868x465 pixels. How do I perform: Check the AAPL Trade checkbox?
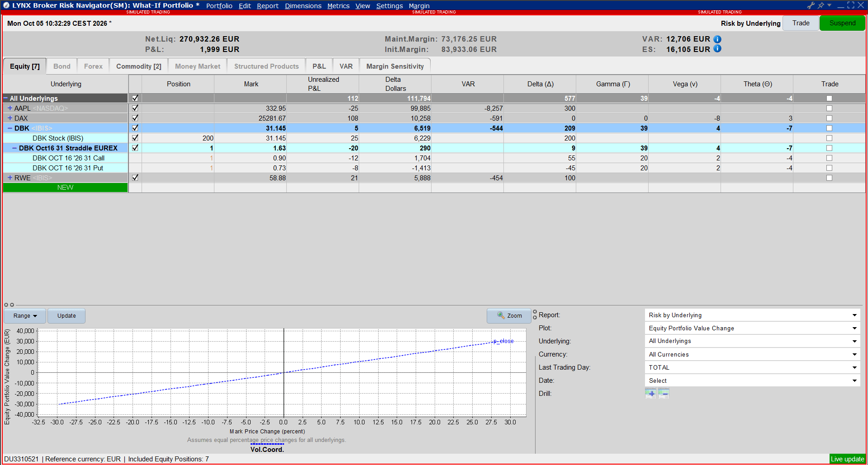(x=829, y=108)
